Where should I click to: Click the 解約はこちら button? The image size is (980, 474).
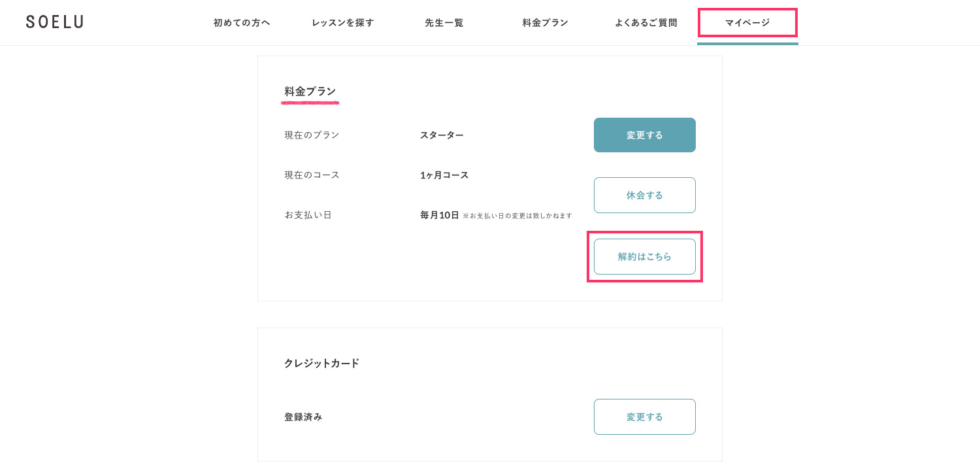coord(645,257)
